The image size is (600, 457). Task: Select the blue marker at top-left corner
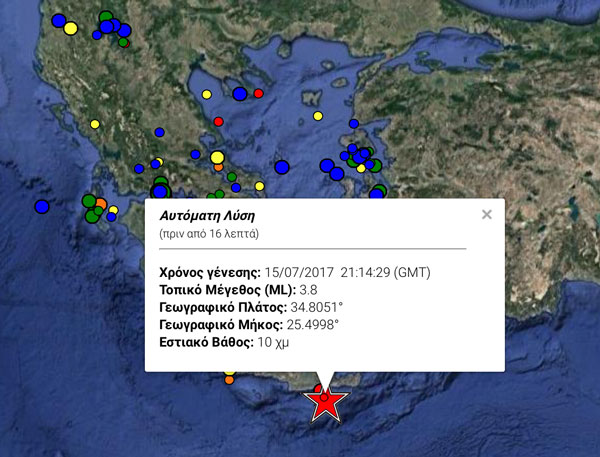59,20
